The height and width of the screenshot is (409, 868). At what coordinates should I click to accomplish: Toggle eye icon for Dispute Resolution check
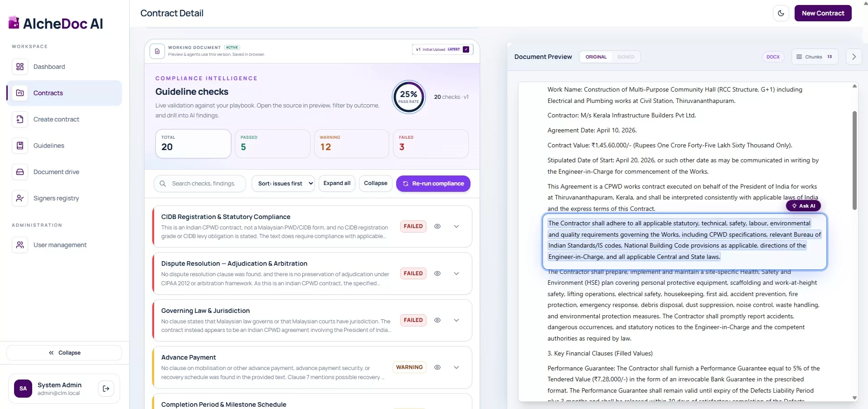(x=437, y=273)
